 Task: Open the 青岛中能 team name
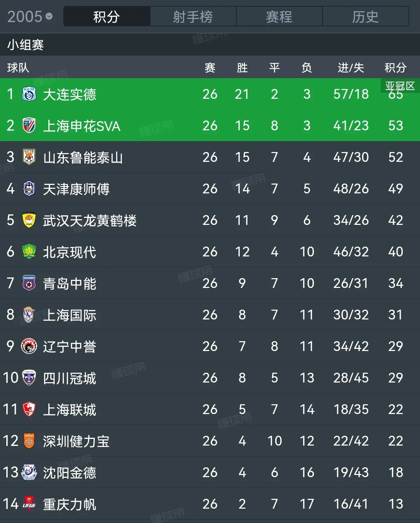click(70, 284)
